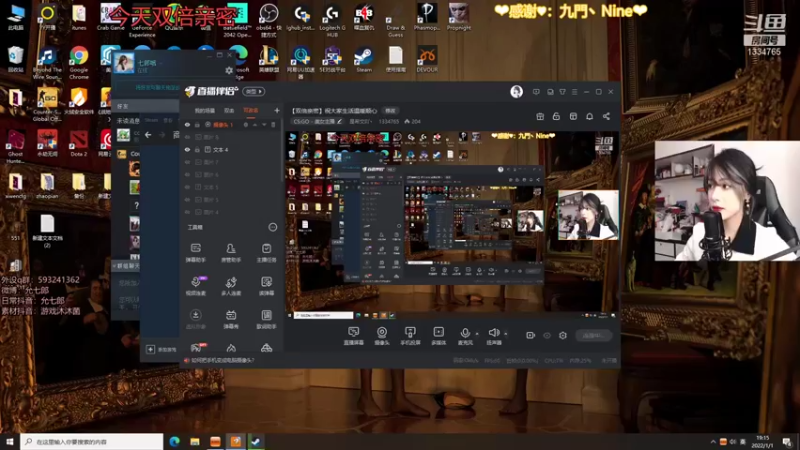Open stream settings gear icon
Screen dimensions: 800x450
click(x=563, y=335)
